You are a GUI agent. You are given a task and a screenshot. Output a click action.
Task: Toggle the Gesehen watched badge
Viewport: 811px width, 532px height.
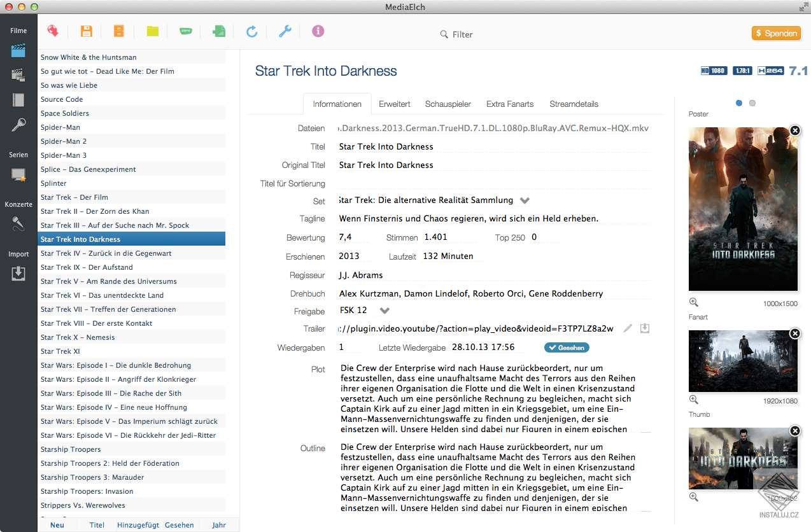(x=567, y=347)
